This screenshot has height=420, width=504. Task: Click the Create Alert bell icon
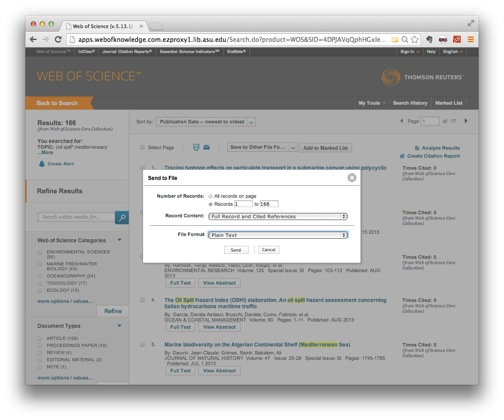pos(42,163)
